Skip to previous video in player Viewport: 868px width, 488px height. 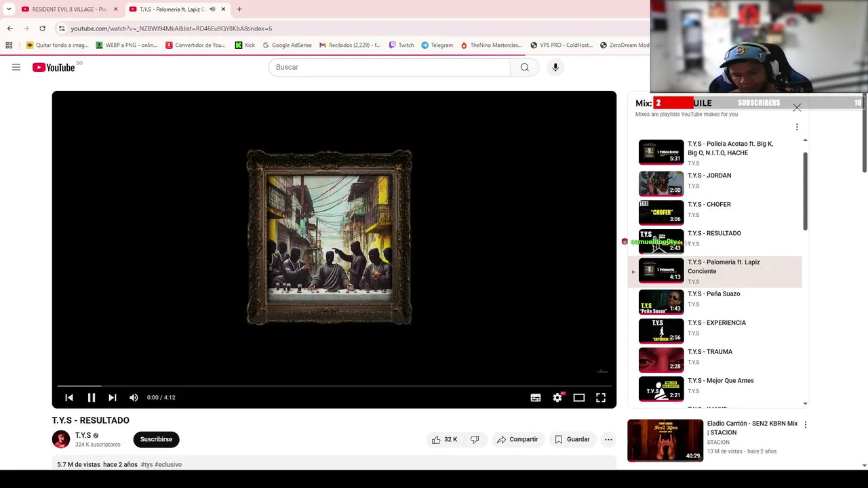point(69,398)
